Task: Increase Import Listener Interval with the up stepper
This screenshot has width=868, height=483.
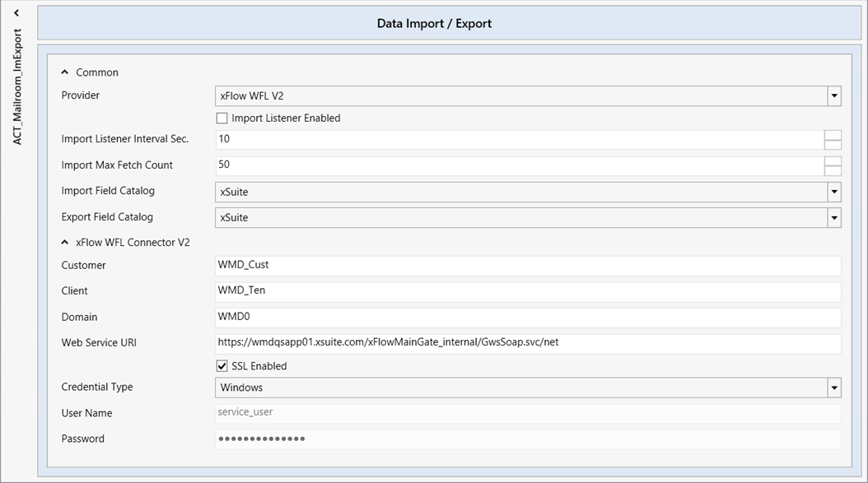Action: coord(833,134)
